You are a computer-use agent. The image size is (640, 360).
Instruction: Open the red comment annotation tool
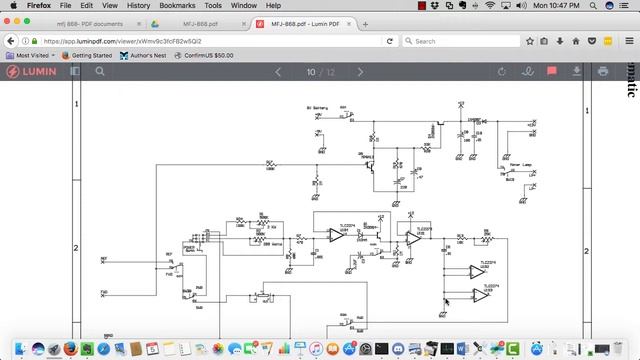click(552, 71)
